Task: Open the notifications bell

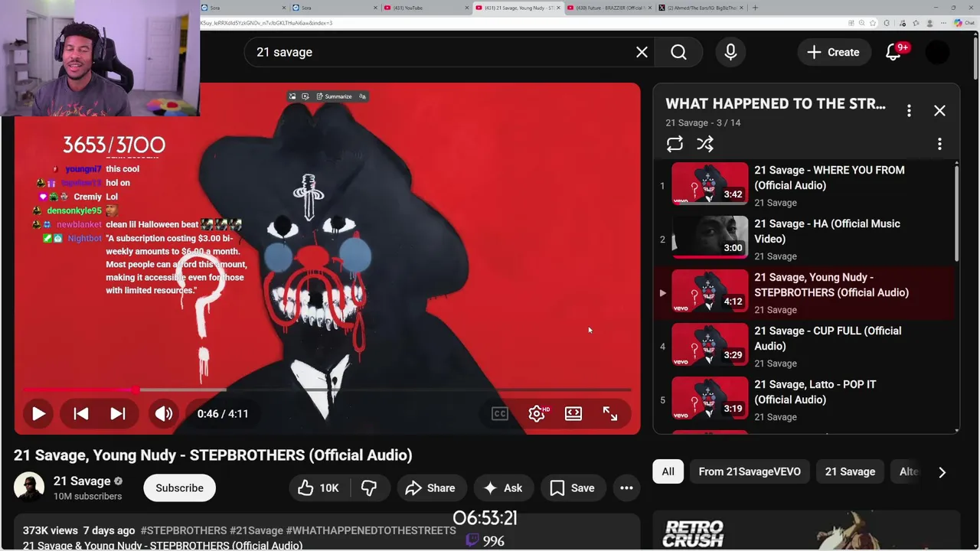Action: pyautogui.click(x=893, y=52)
